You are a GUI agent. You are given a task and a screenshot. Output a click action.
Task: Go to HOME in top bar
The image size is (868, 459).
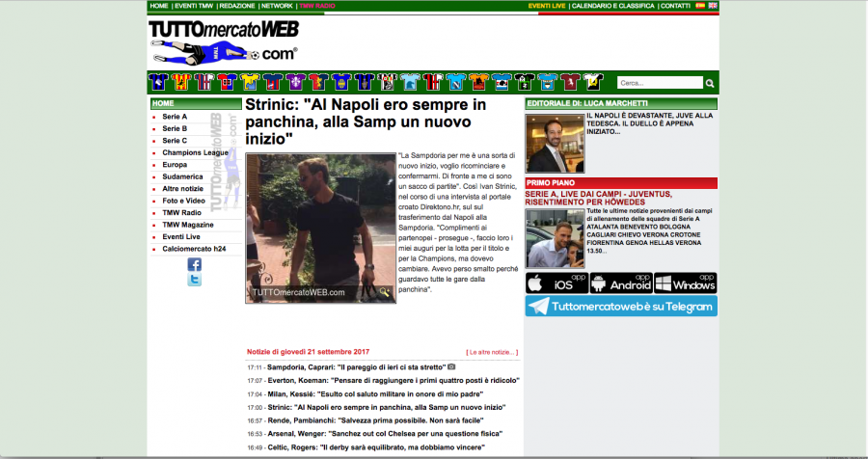coord(159,6)
